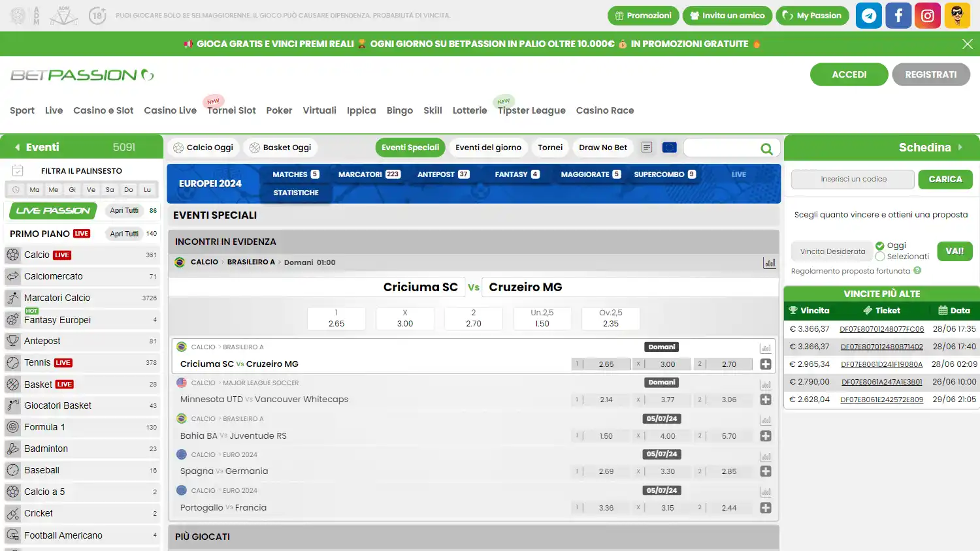Collapse the Eventi sidebar panel arrow
Image resolution: width=980 pixels, height=551 pixels.
click(18, 148)
